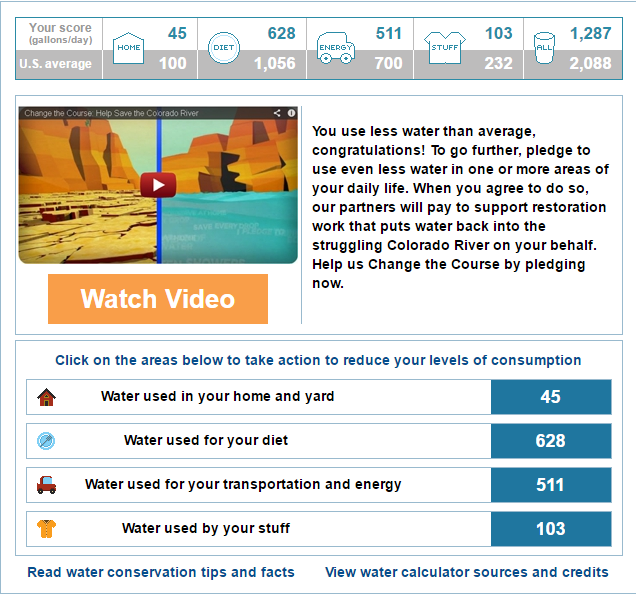Open Read water conservation tips and facts
Viewport: 636px width, 596px height.
(x=161, y=572)
